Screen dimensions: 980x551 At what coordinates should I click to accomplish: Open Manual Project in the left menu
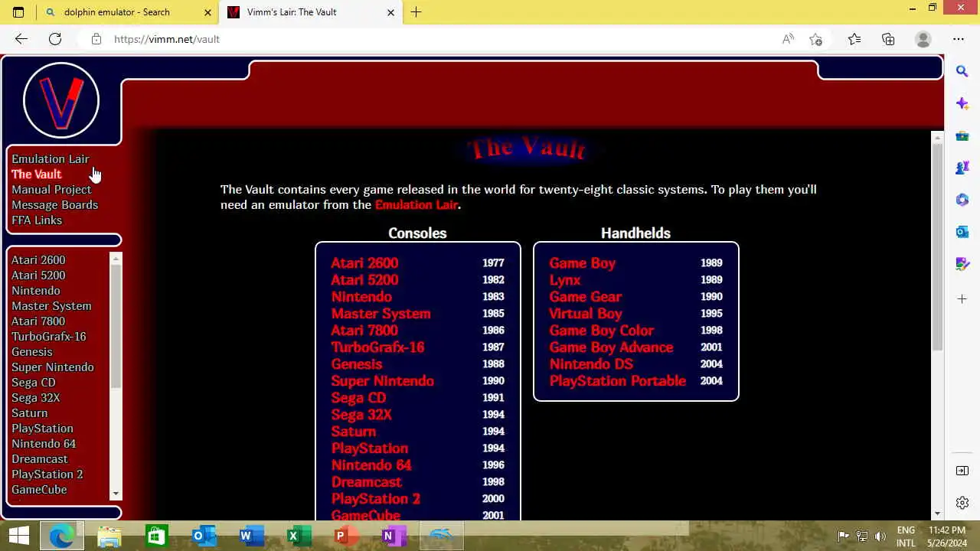[51, 189]
